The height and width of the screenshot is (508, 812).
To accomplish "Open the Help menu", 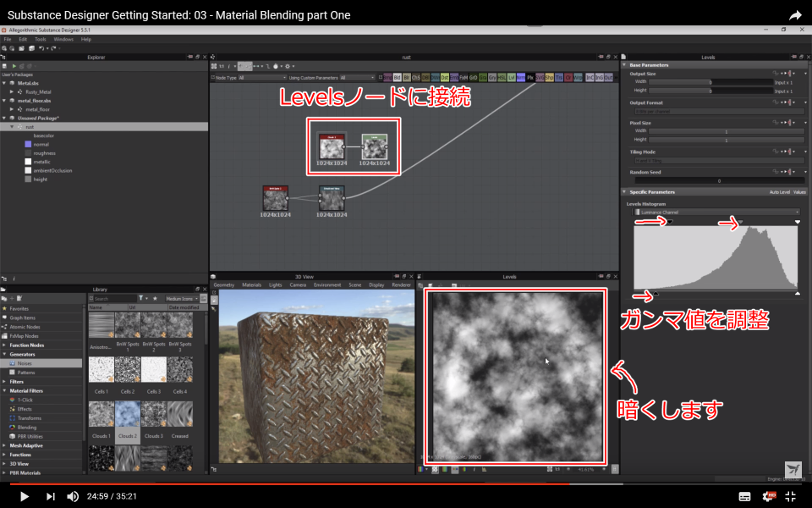I will (86, 39).
